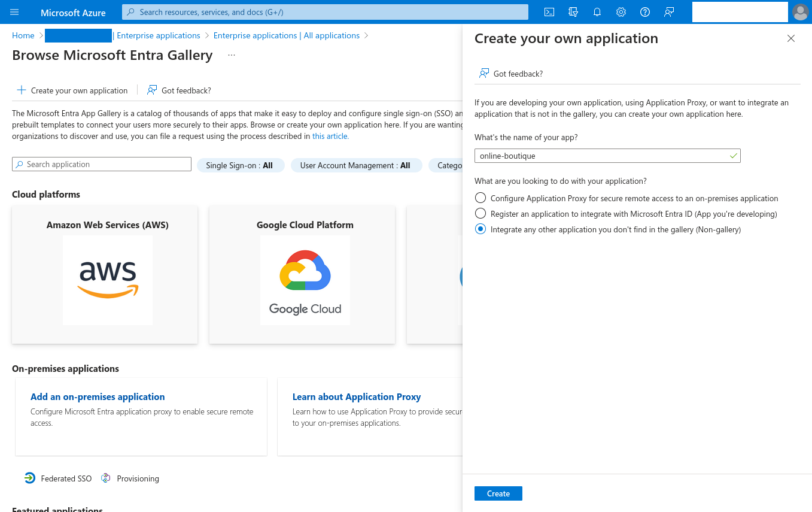Viewport: 812px width, 512px height.
Task: Open the Single Sign-on filter
Action: point(241,165)
